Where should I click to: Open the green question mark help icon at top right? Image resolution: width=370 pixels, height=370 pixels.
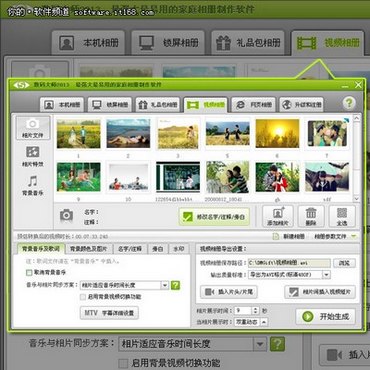click(x=349, y=103)
